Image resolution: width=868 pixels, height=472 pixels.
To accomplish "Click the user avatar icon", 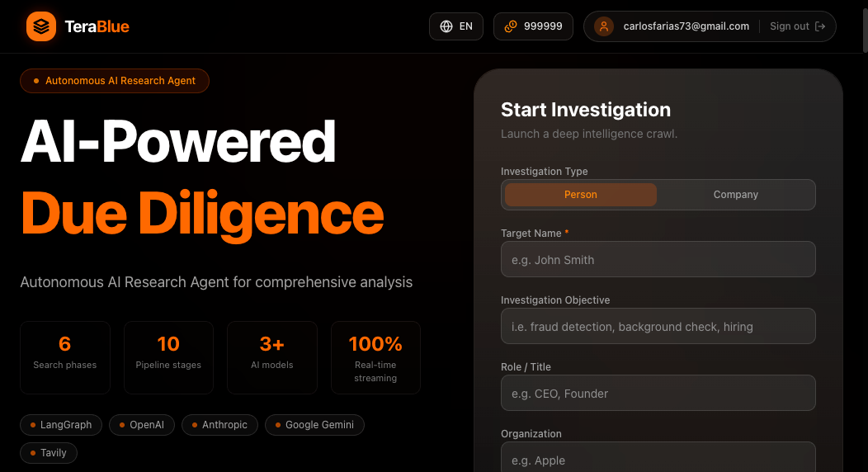I will coord(604,26).
